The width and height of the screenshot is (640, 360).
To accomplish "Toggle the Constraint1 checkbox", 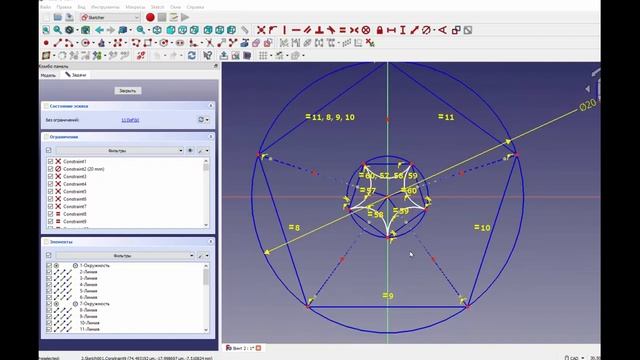I will pyautogui.click(x=50, y=162).
